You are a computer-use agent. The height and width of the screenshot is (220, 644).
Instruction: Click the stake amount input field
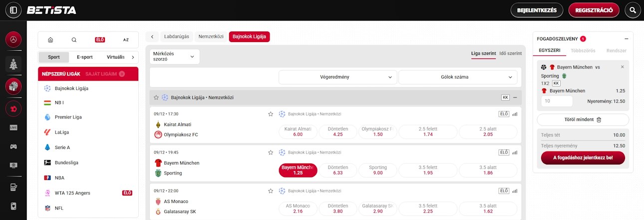pyautogui.click(x=557, y=101)
